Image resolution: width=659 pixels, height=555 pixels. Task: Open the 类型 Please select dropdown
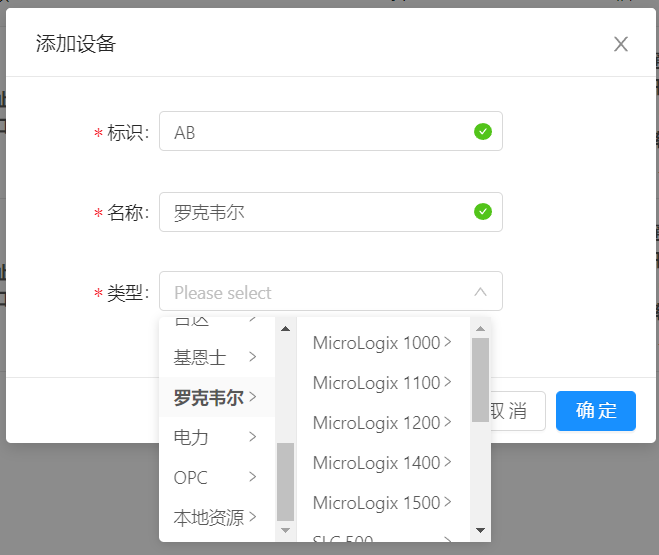click(x=331, y=291)
